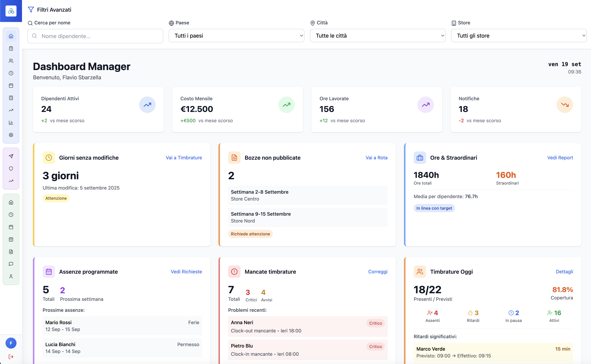Click the blue F user avatar

coord(11,343)
